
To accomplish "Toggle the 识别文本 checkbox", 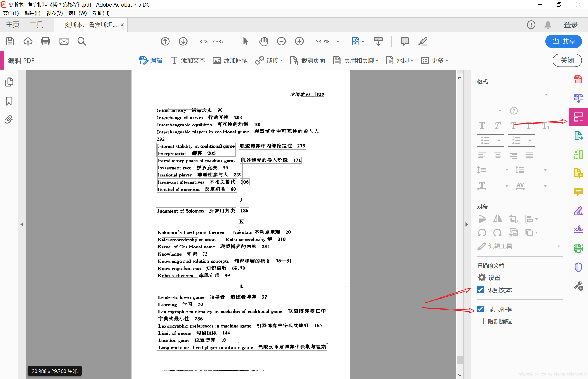I will 480,290.
